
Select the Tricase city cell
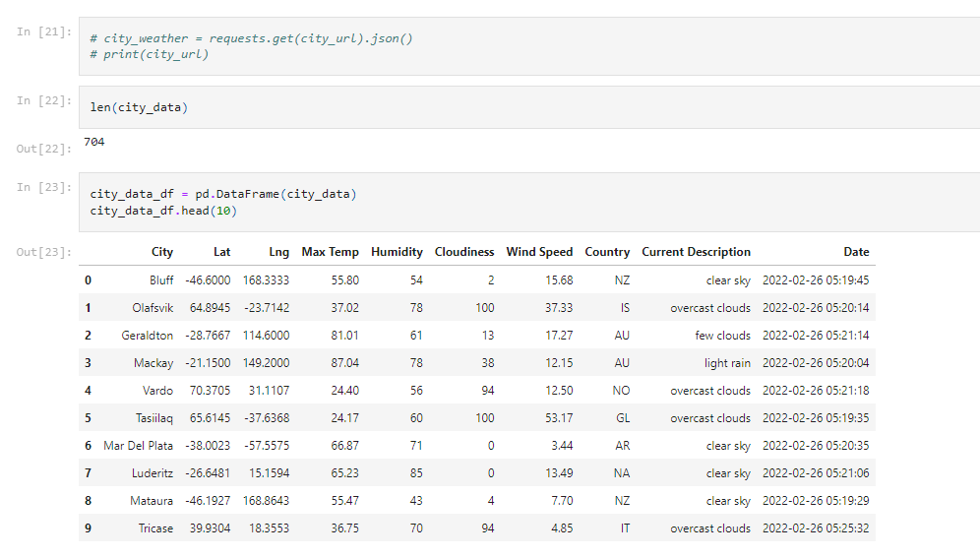click(x=155, y=528)
